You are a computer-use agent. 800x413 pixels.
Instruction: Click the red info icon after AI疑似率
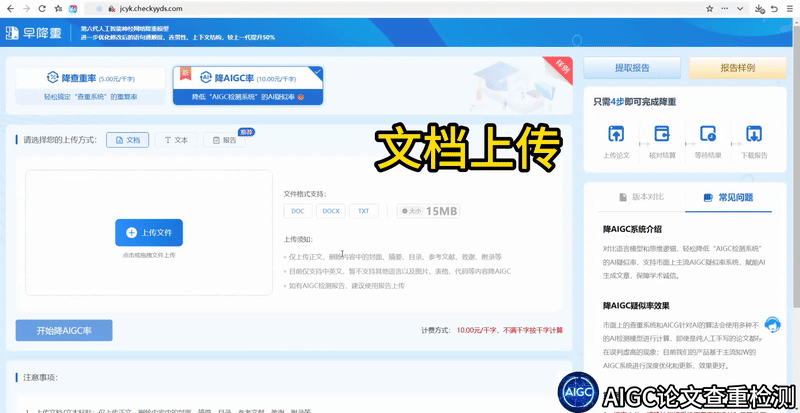pos(301,96)
